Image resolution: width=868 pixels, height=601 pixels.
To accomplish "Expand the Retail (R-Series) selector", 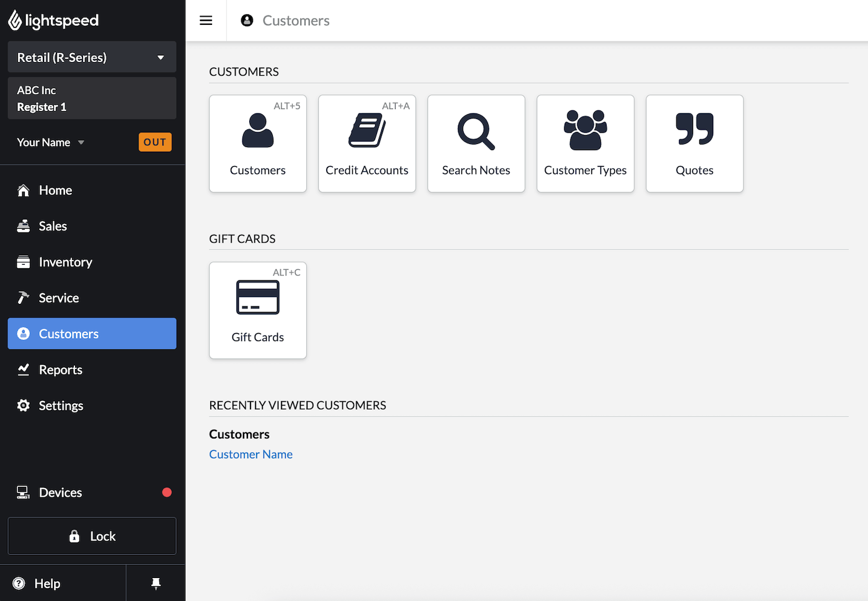I will (91, 56).
